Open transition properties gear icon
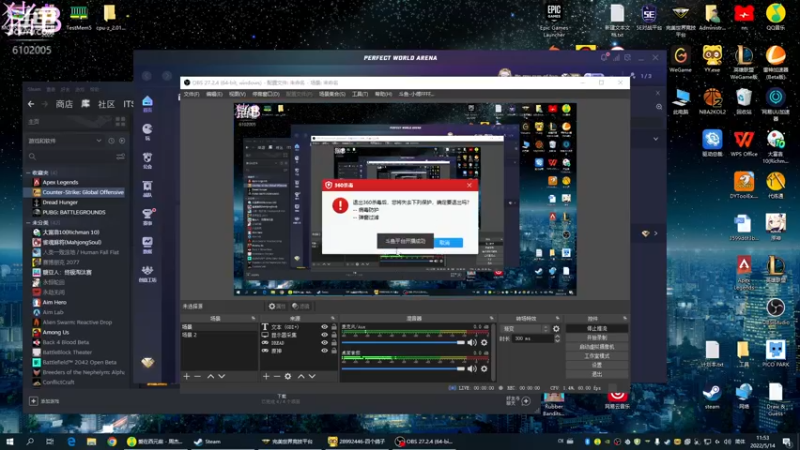Screen dimensions: 800x450 (556, 329)
